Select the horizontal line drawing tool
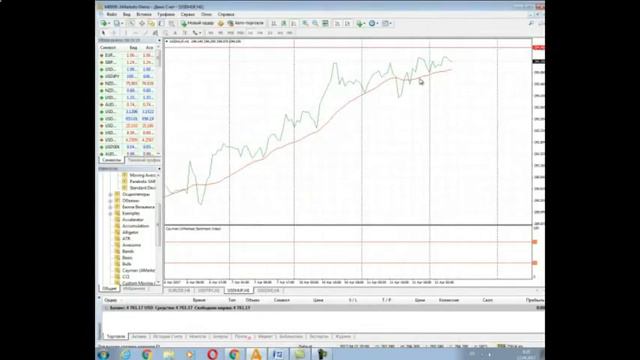Screen dimensions: 640x360 click(136, 33)
